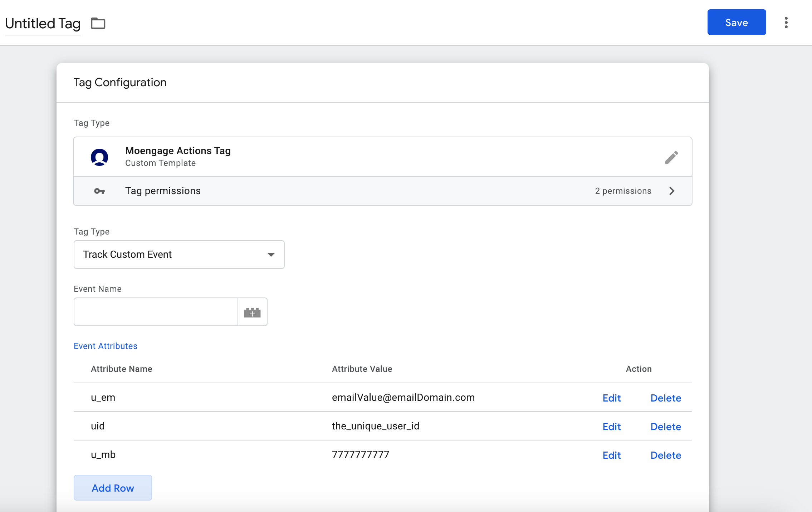
Task: Delete the uid attribute row
Action: point(666,427)
